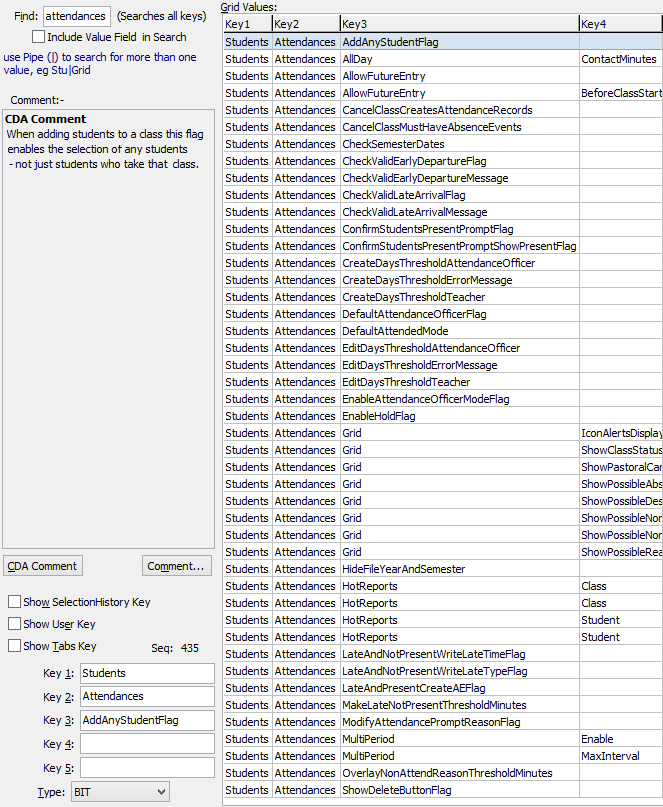
Task: Edit the Key 3 AddAnyStudentFlag field
Action: [x=147, y=720]
